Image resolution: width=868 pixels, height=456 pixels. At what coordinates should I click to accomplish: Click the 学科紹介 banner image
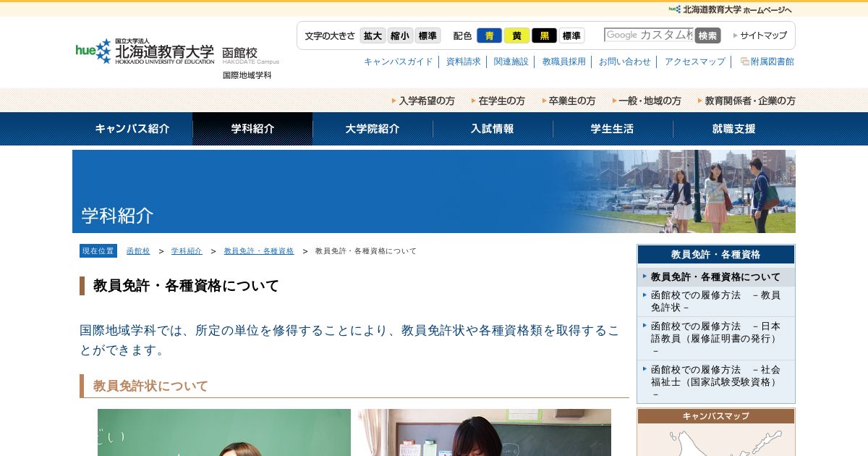point(434,191)
